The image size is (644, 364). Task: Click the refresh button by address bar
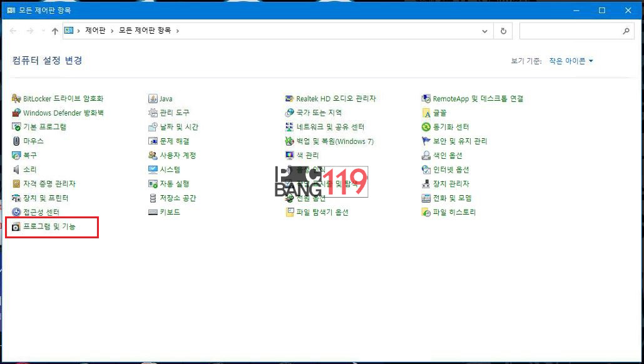coord(503,31)
